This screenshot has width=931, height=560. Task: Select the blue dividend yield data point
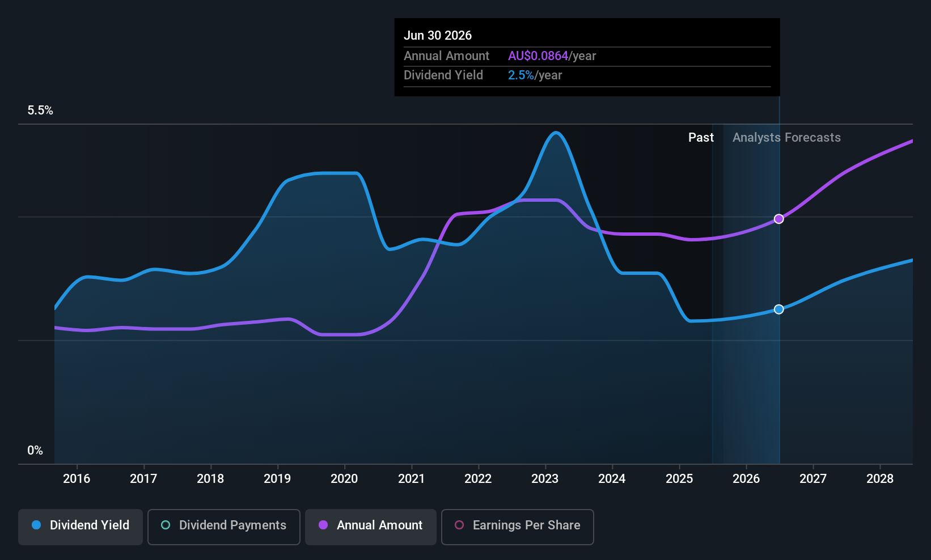point(779,309)
